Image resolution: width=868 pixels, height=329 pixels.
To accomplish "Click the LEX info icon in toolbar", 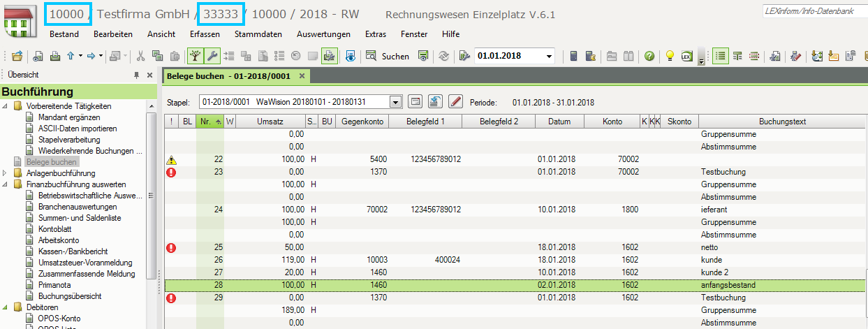I will point(686,57).
